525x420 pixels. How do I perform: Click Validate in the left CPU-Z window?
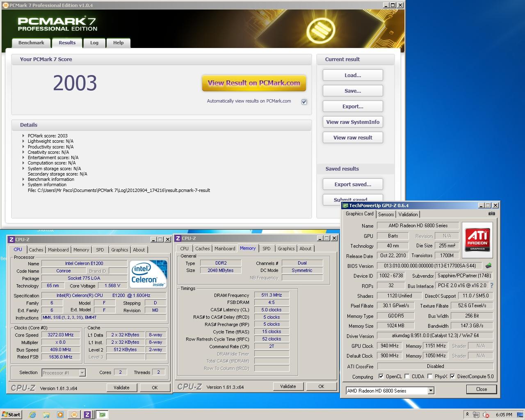pos(121,388)
